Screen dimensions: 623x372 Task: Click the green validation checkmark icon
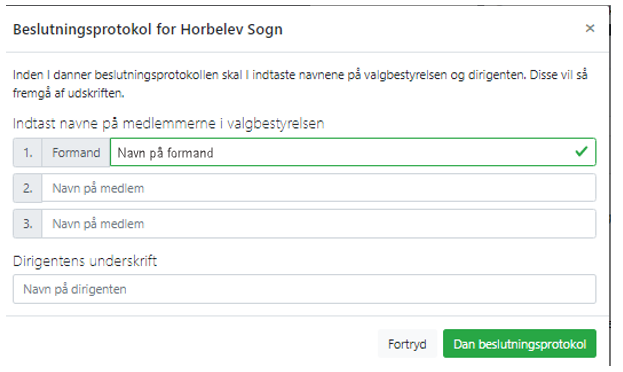click(x=581, y=151)
